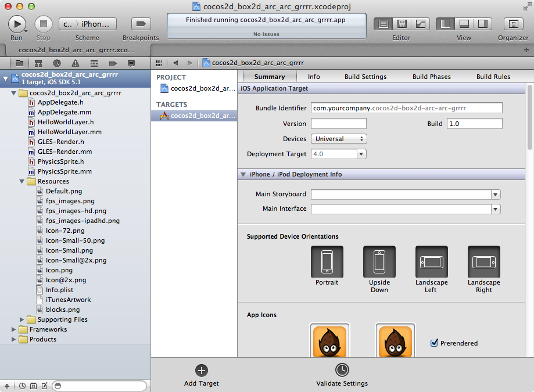Click the Bundle Identifier field

point(406,108)
